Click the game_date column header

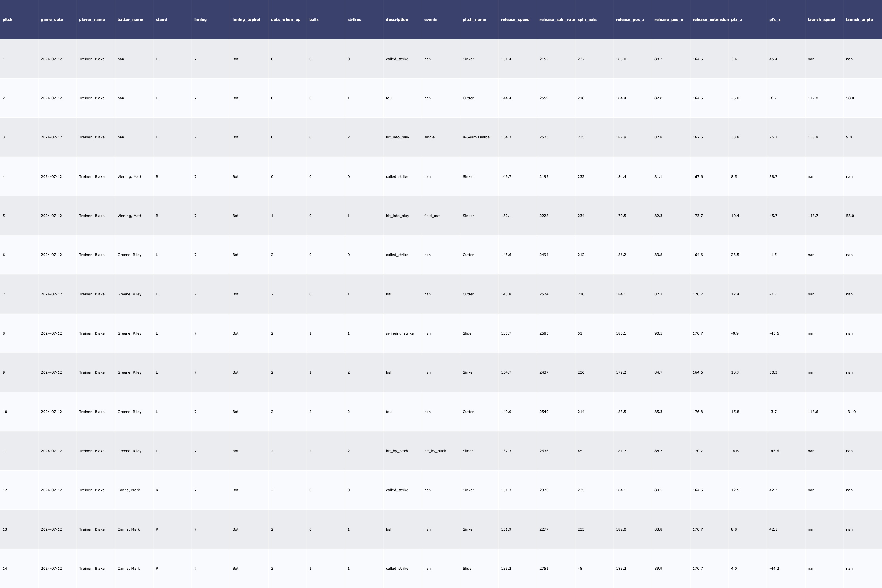52,19
